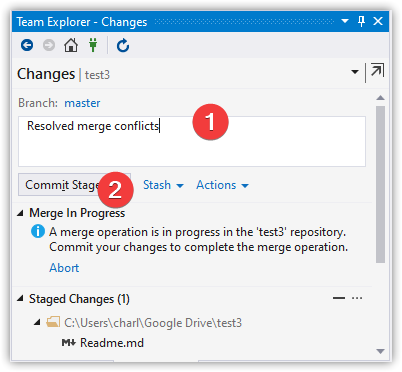Click the scrollbar down arrow
Viewport: 402px width, 372px height.
coord(380,351)
